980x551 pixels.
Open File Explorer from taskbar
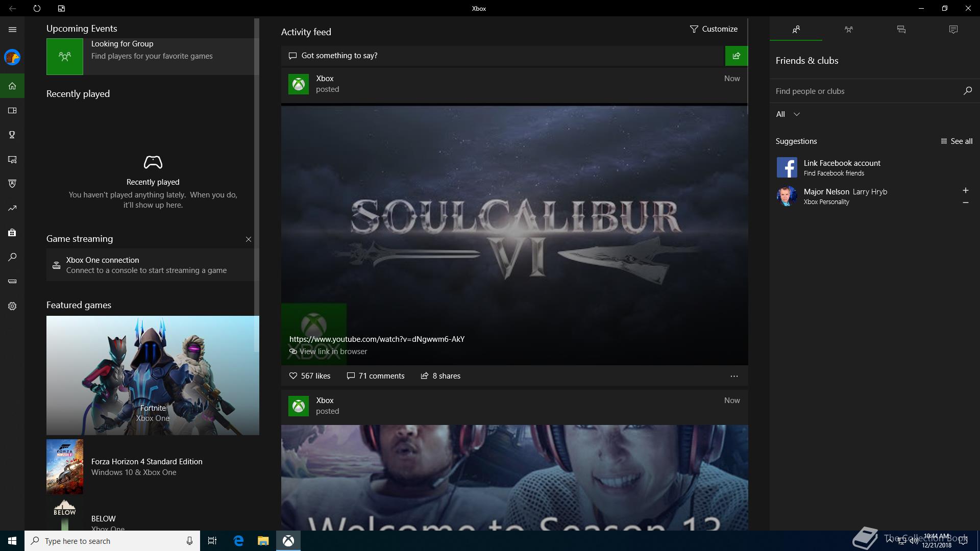point(263,541)
